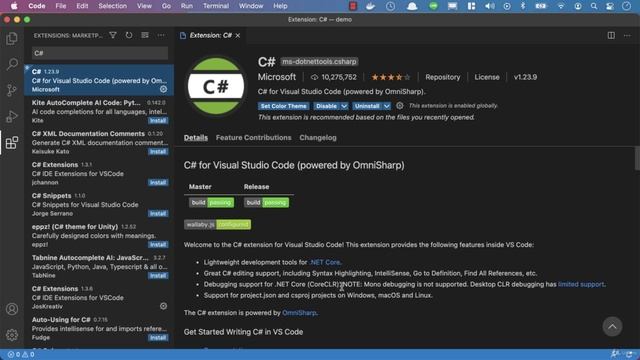Image resolution: width=640 pixels, height=360 pixels.
Task: Click the manage gear on C# Microsoft row
Action: click(x=163, y=89)
